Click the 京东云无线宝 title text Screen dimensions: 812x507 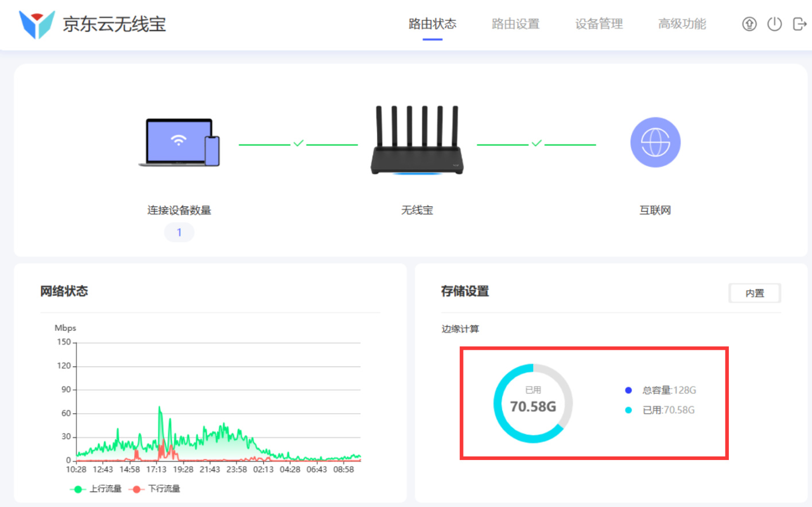[114, 24]
